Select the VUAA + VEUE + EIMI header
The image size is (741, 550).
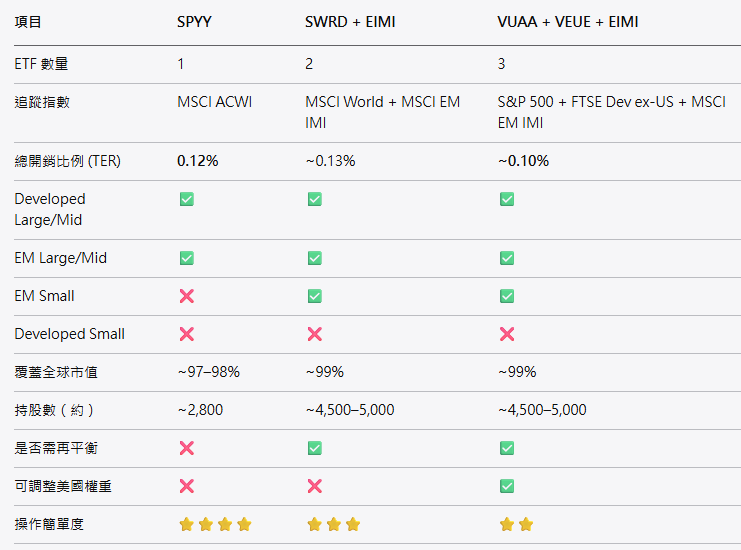click(x=567, y=21)
